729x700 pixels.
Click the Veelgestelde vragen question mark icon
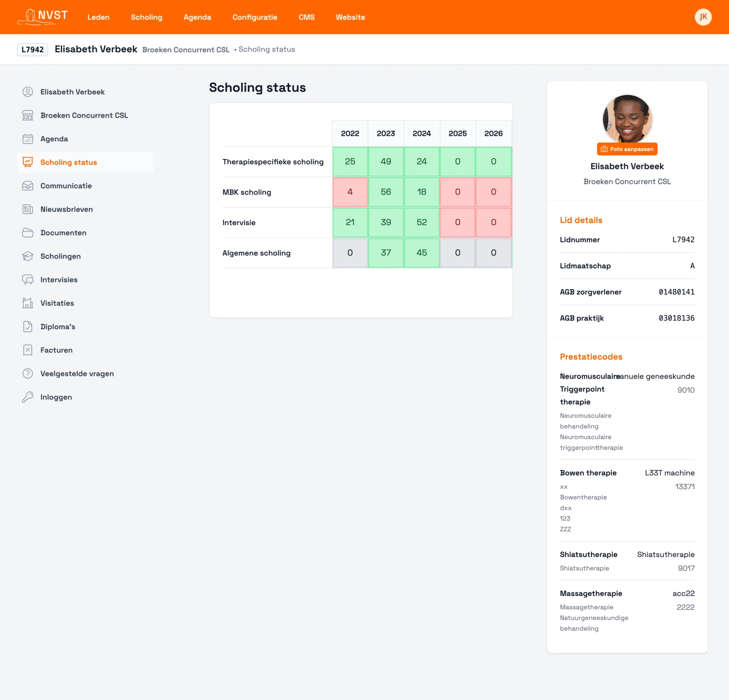click(28, 374)
